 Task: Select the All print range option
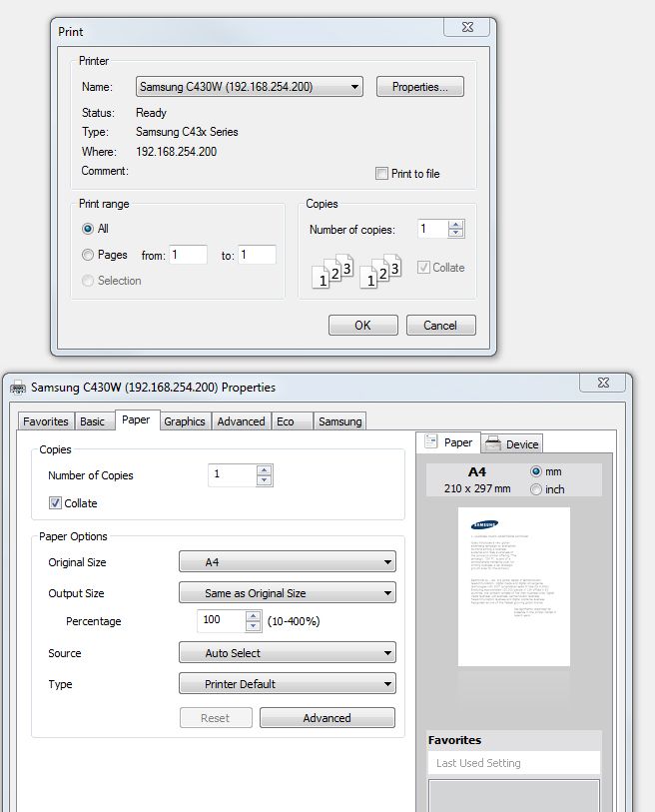88,229
